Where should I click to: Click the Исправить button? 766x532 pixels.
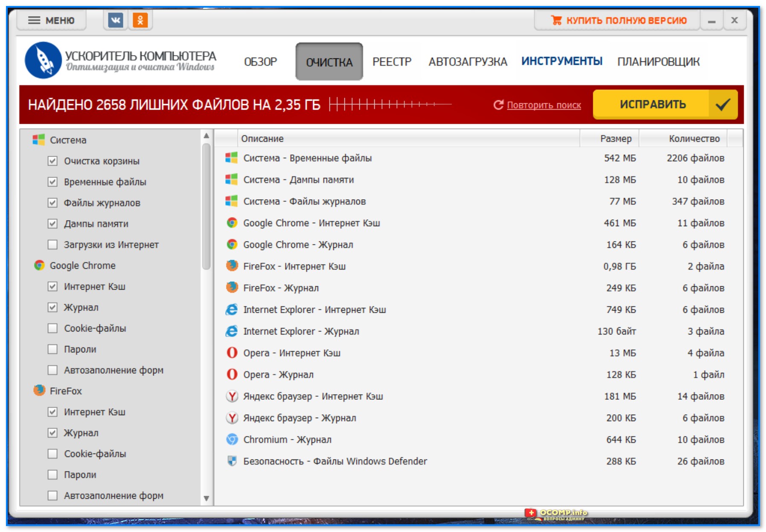click(x=665, y=105)
